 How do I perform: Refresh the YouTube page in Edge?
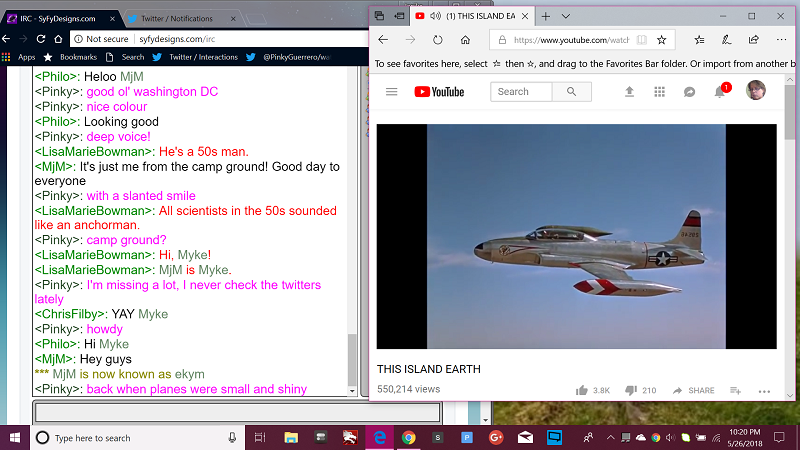pos(438,40)
